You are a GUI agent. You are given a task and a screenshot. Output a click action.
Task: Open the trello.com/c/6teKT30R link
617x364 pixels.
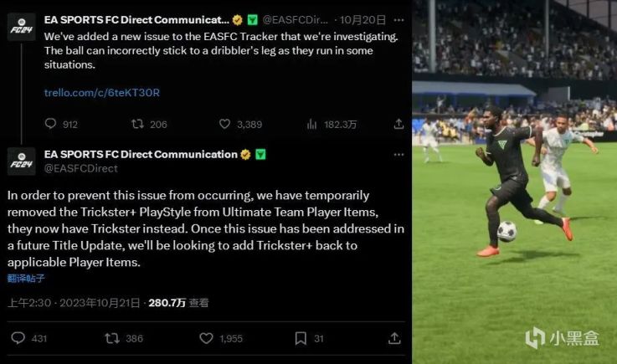(x=102, y=93)
